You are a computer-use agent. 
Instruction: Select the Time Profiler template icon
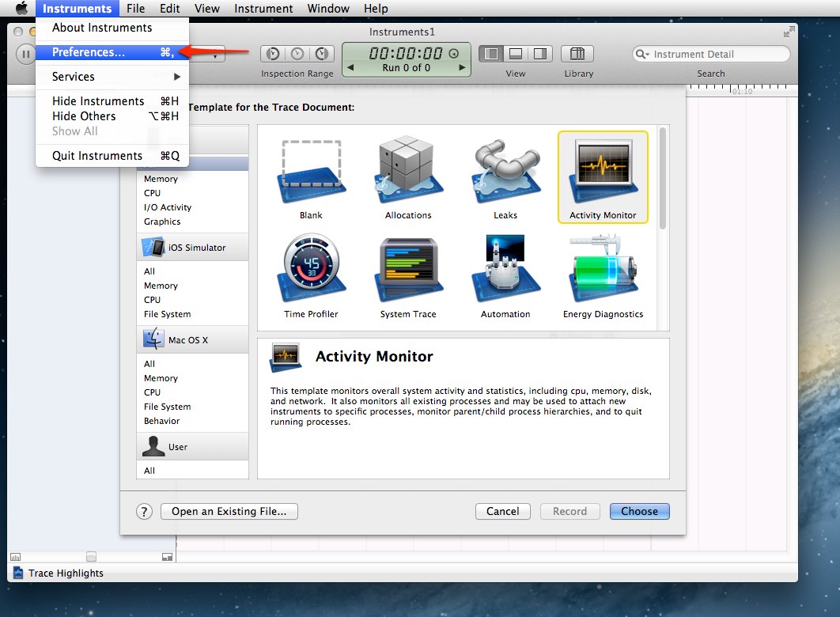[312, 268]
